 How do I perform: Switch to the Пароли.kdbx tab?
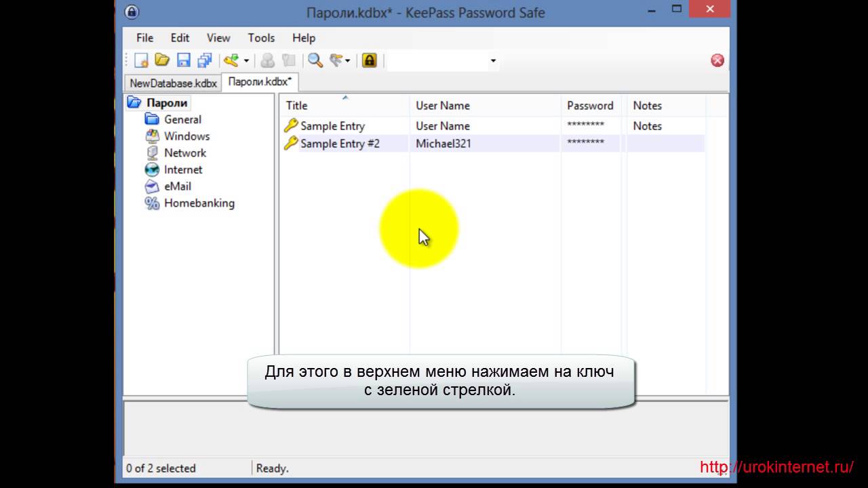click(x=260, y=82)
